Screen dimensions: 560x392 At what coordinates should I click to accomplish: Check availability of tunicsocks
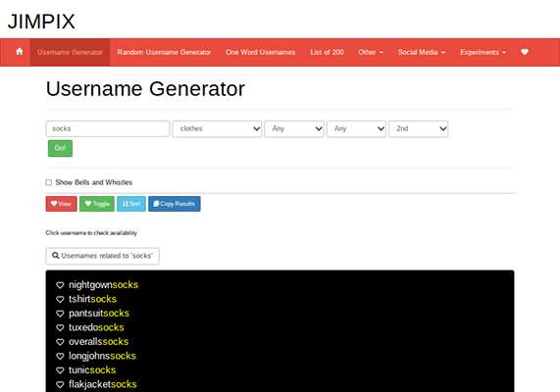[x=92, y=370]
